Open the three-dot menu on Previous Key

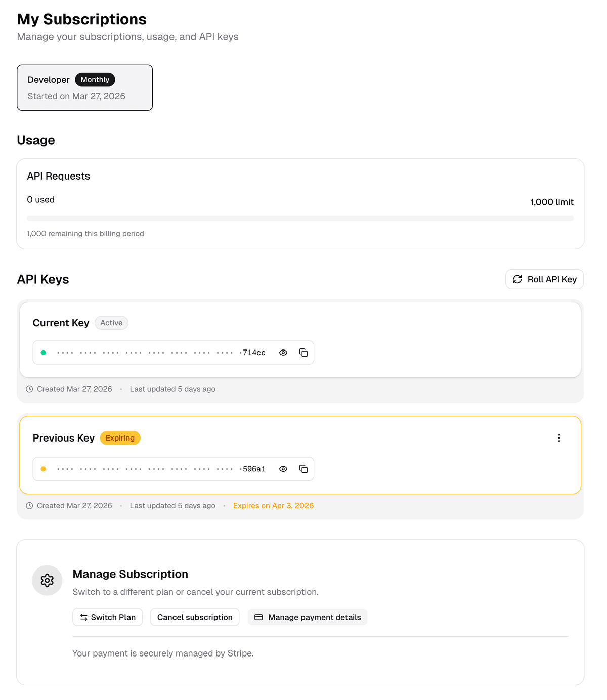[559, 438]
